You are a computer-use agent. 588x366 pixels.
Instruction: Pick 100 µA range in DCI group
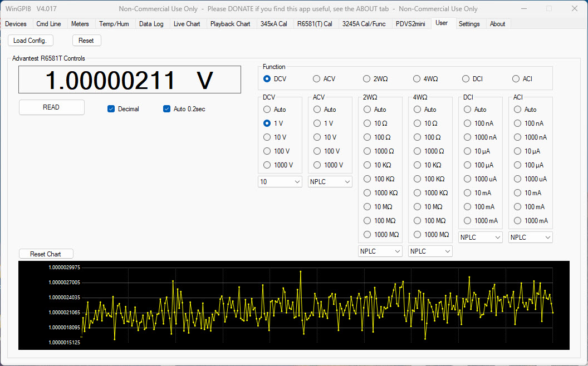pos(468,165)
